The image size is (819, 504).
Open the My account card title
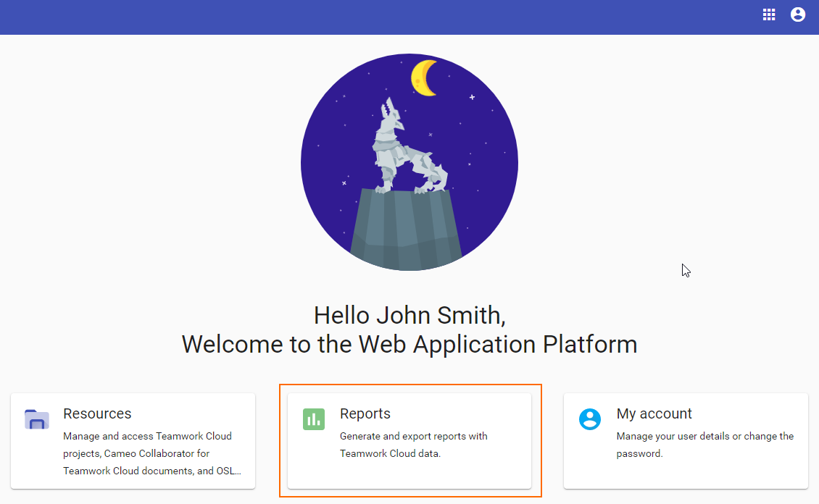coord(654,413)
